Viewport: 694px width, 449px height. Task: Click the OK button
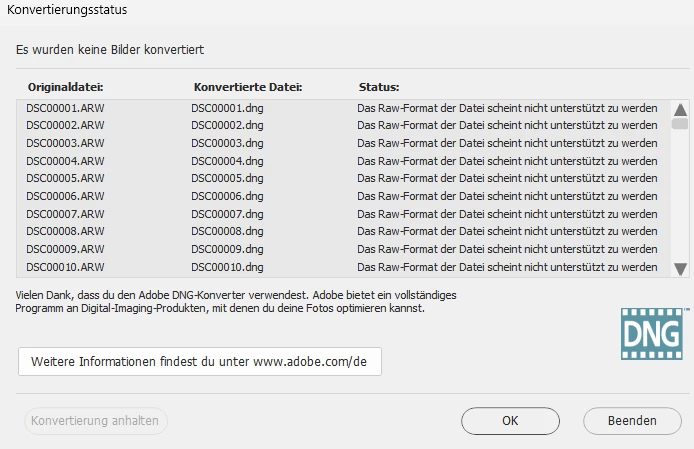(x=510, y=421)
